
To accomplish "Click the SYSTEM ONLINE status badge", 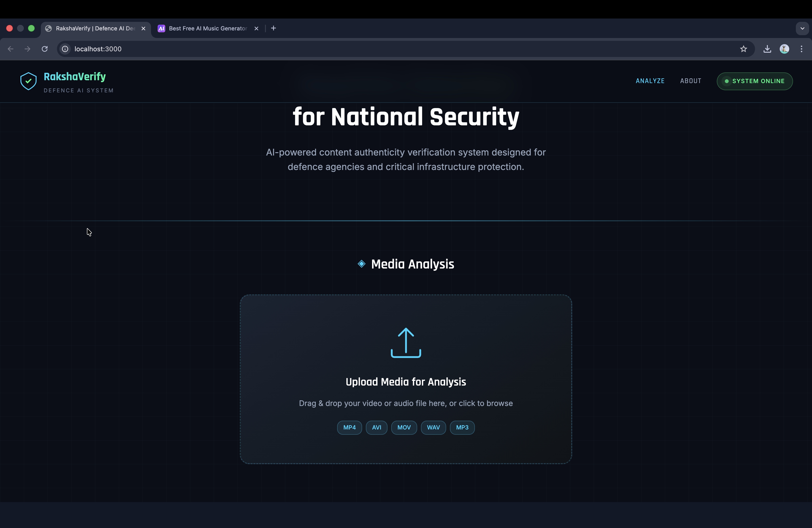I will (x=754, y=81).
